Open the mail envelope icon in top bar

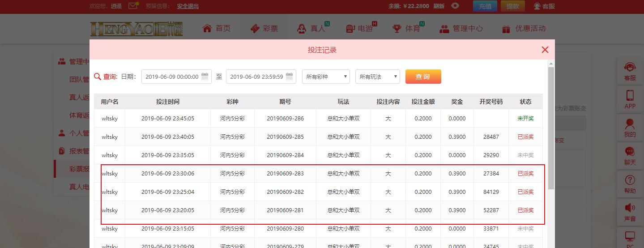pyautogui.click(x=133, y=6)
